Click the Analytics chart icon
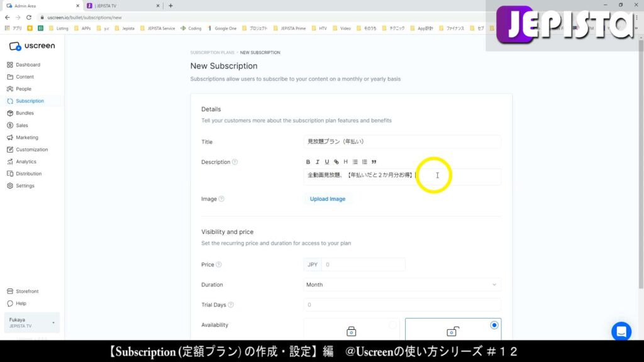The height and width of the screenshot is (362, 644). 10,162
